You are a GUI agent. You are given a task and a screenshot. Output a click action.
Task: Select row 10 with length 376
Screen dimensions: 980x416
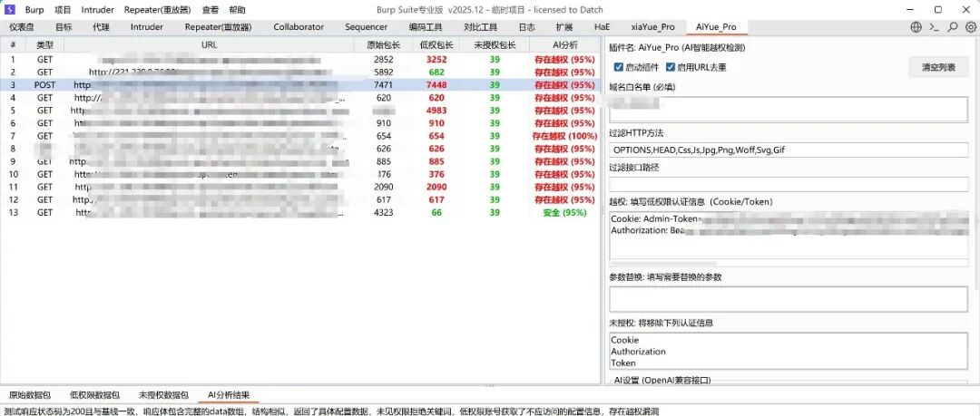click(300, 174)
